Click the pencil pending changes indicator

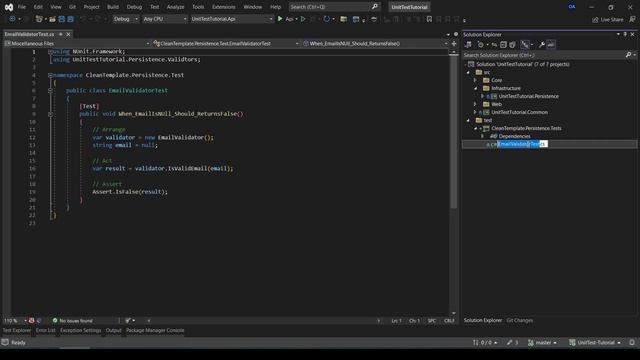click(x=512, y=342)
